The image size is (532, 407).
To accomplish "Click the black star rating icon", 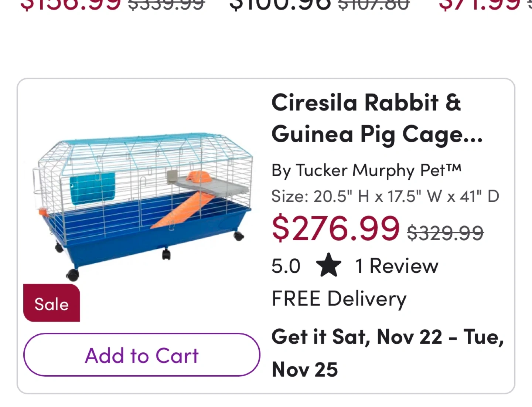I will click(328, 266).
